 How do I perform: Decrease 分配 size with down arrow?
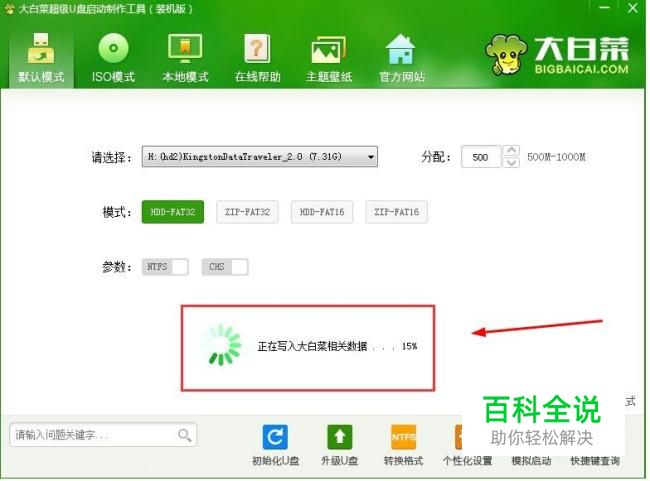(511, 163)
